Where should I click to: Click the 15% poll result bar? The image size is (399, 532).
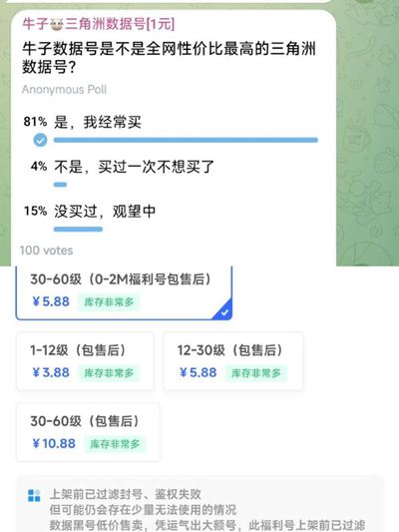click(x=78, y=229)
